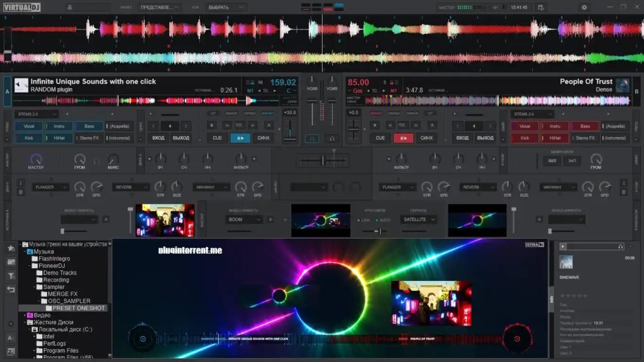Screen dimensions: 644x362
Task: Click the master video output thumbnail
Action: tap(321, 221)
